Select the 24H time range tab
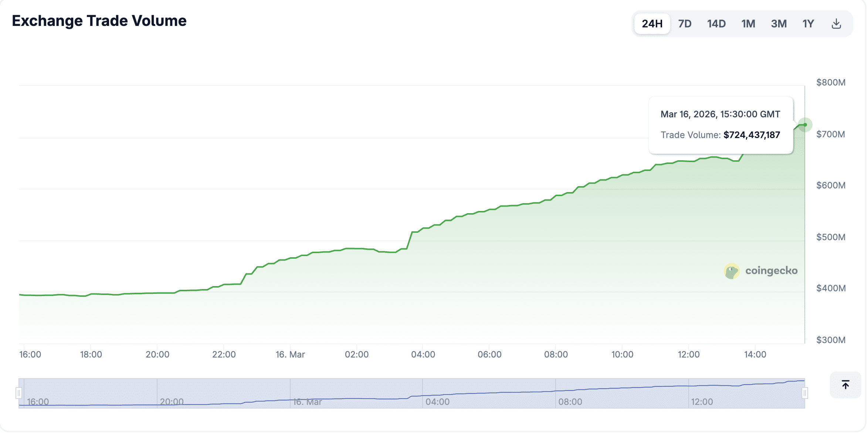 point(652,24)
